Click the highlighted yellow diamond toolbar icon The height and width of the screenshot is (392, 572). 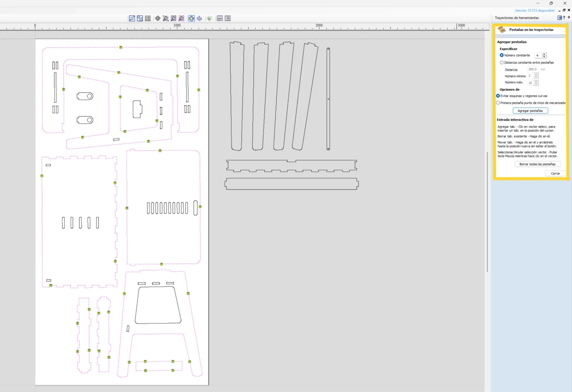(x=191, y=19)
